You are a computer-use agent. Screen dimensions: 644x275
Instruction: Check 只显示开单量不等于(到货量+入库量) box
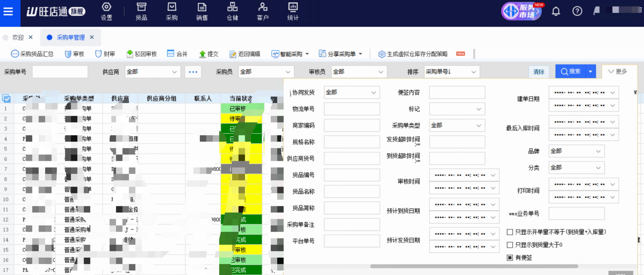click(x=510, y=232)
